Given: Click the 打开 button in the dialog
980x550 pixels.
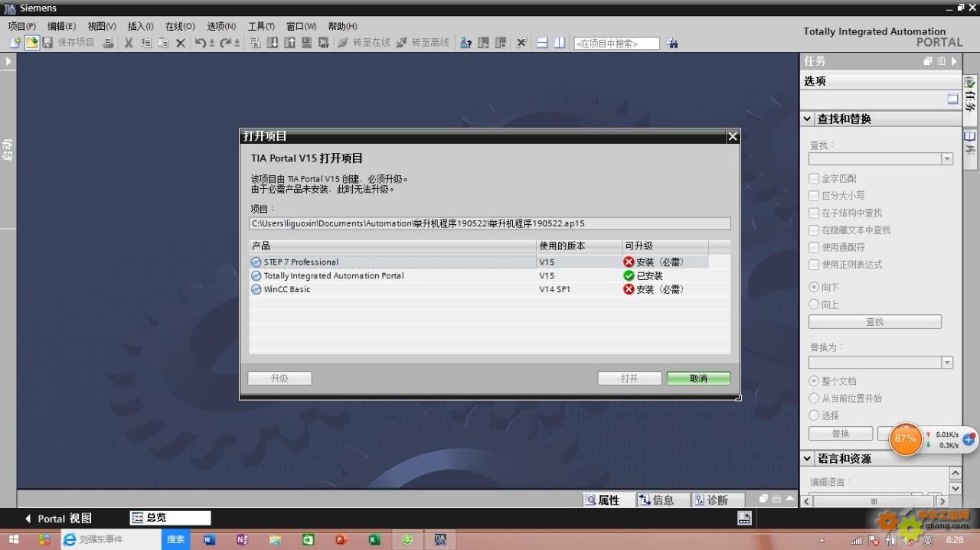Looking at the screenshot, I should (629, 378).
